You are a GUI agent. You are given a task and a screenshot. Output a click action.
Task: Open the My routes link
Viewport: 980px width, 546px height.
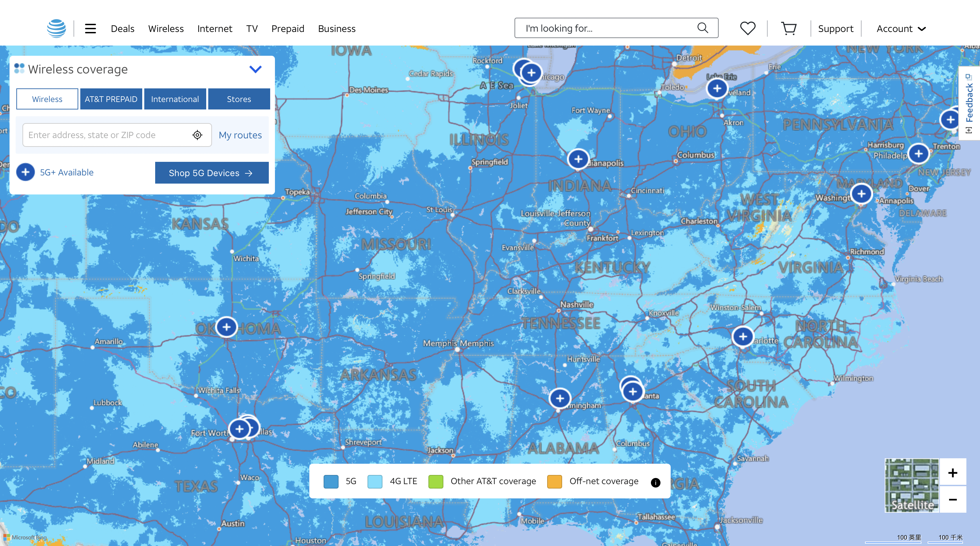(x=240, y=135)
